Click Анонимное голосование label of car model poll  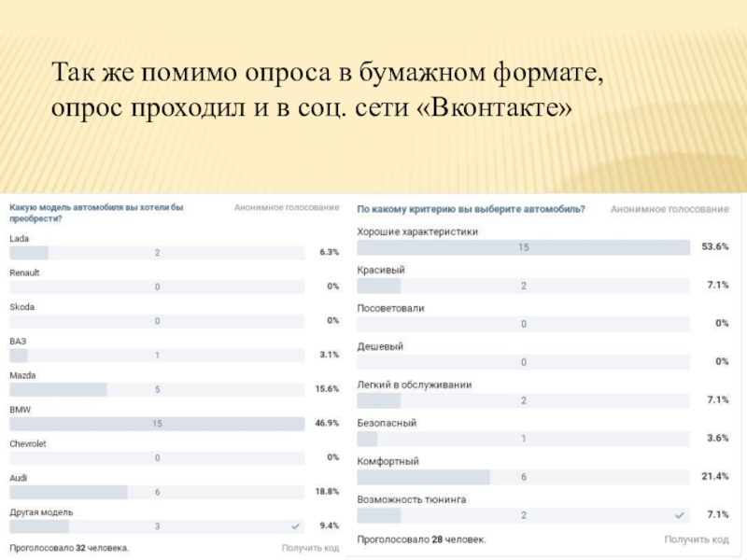tap(287, 207)
